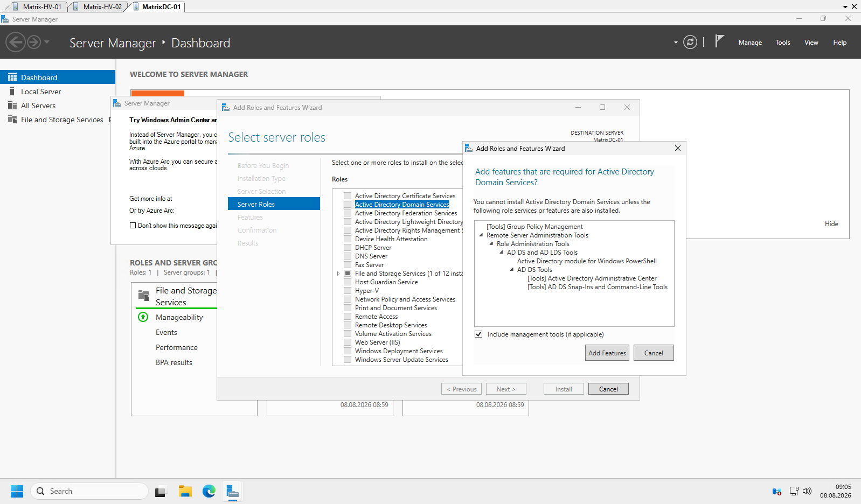Open the View menu
This screenshot has width=861, height=504.
coord(811,43)
